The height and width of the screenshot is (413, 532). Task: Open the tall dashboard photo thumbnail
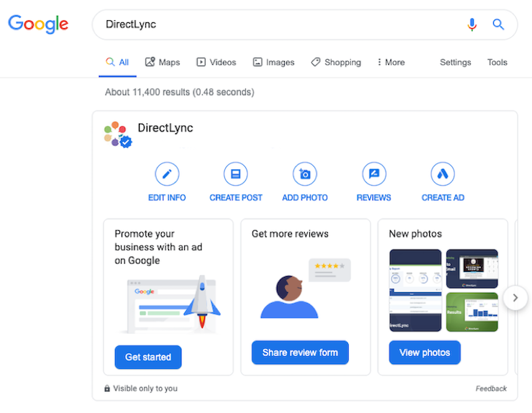416,291
